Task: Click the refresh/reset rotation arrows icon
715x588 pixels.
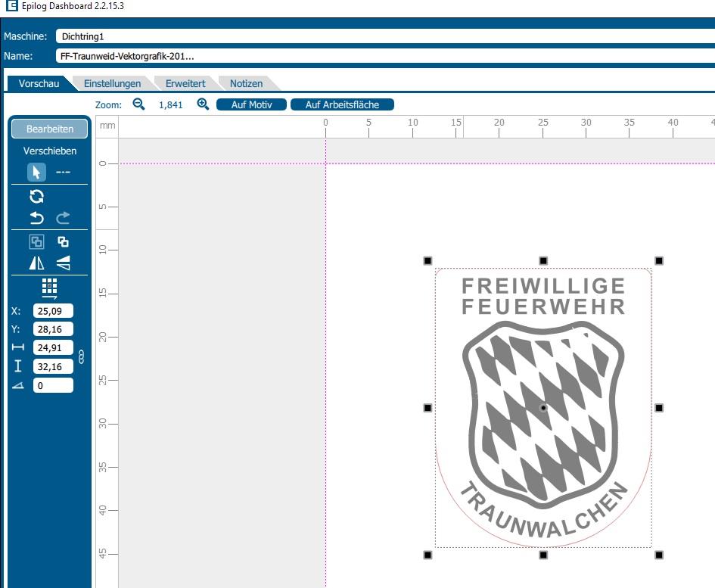Action: [36, 197]
